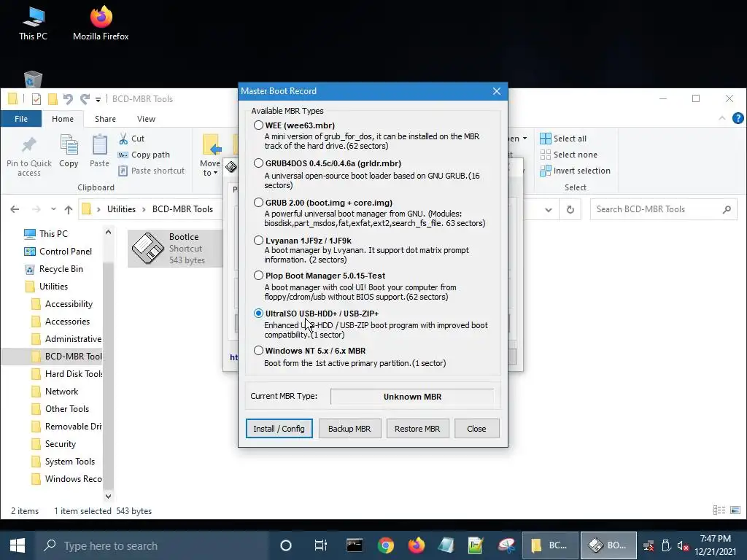This screenshot has width=747, height=560.
Task: Choose Windows NT 5.x / 6.x MBR
Action: tap(258, 351)
